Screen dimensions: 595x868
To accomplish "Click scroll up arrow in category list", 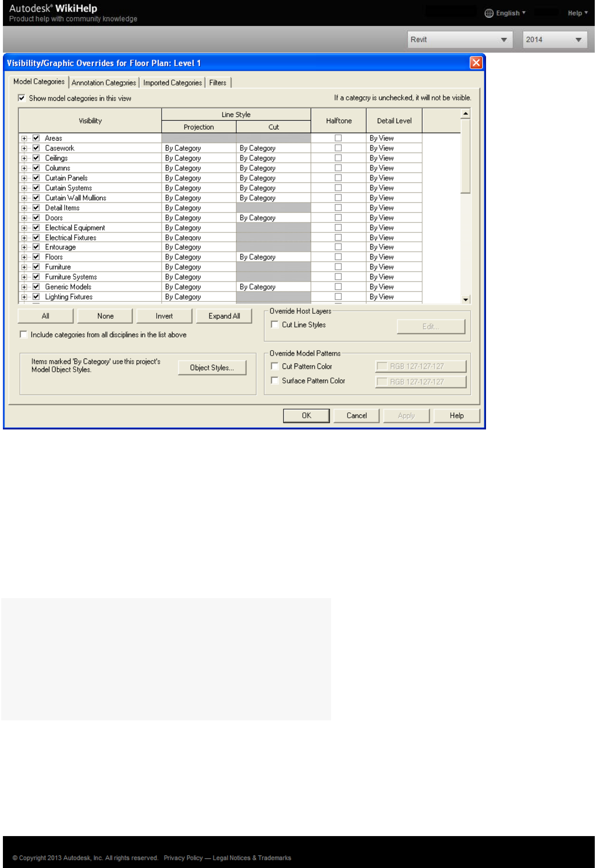I will (x=466, y=113).
